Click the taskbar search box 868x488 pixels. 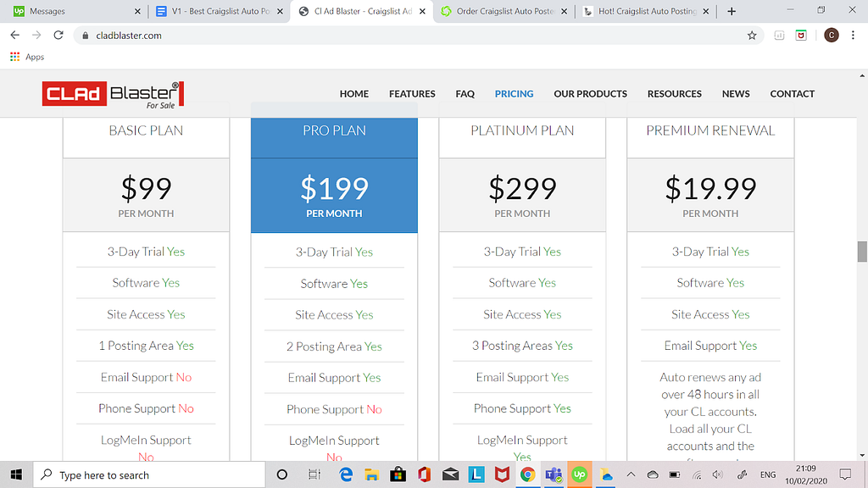(x=149, y=474)
